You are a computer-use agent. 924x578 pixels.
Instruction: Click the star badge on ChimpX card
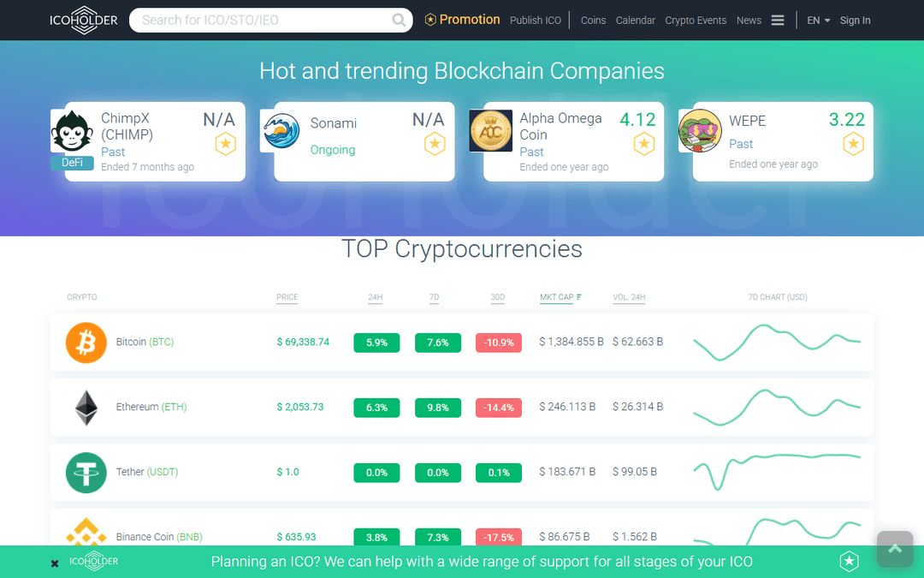[x=225, y=144]
